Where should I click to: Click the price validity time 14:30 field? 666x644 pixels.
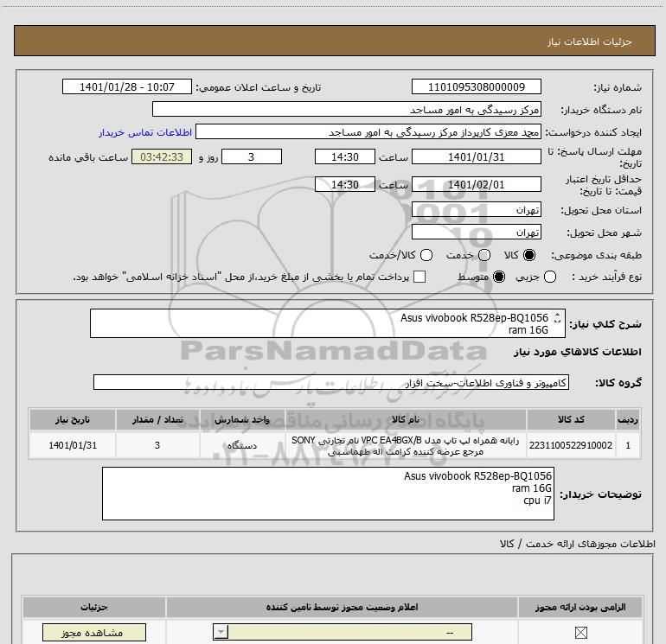pos(345,184)
